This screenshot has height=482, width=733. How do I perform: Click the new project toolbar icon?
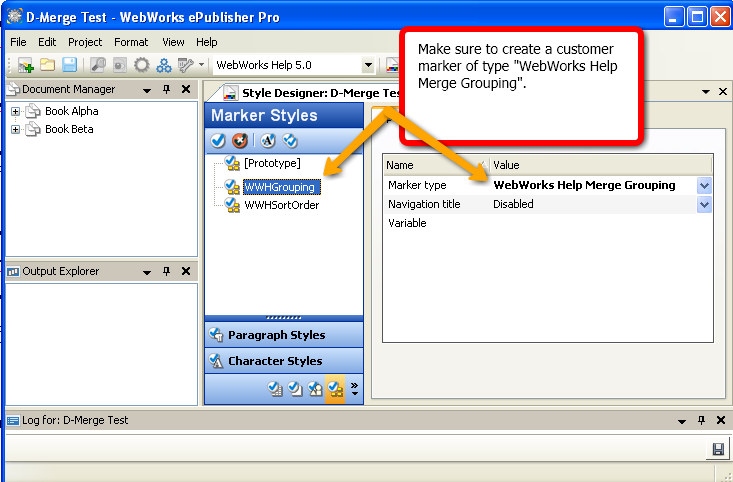click(x=26, y=65)
